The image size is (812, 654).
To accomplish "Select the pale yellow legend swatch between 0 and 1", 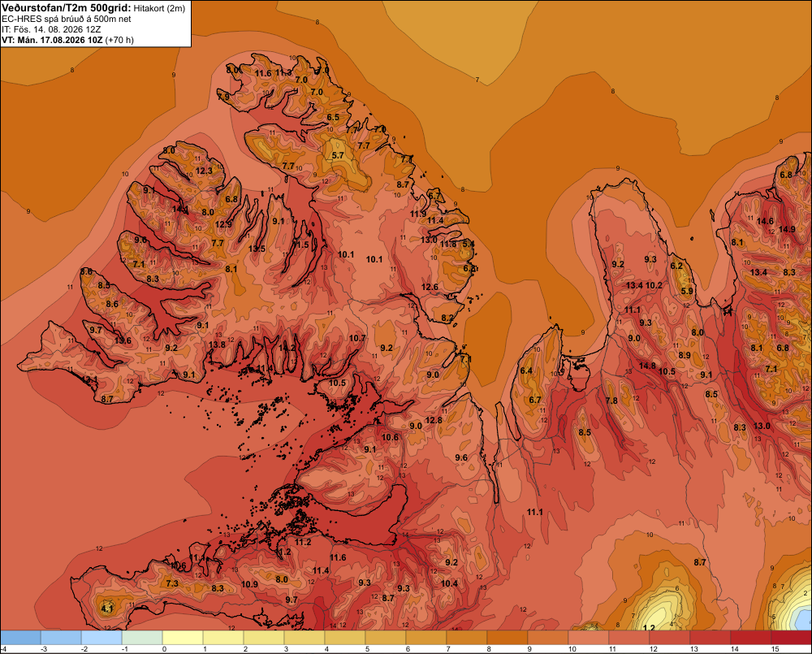I will click(183, 638).
